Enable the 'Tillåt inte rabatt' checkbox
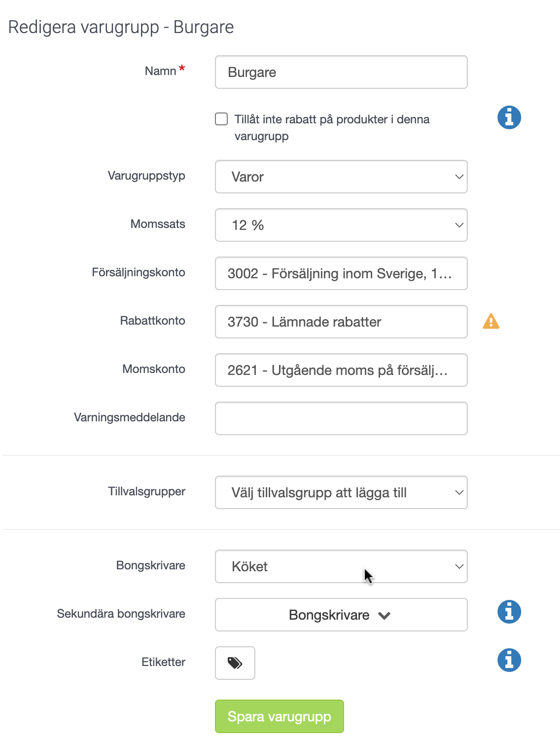 (x=221, y=119)
